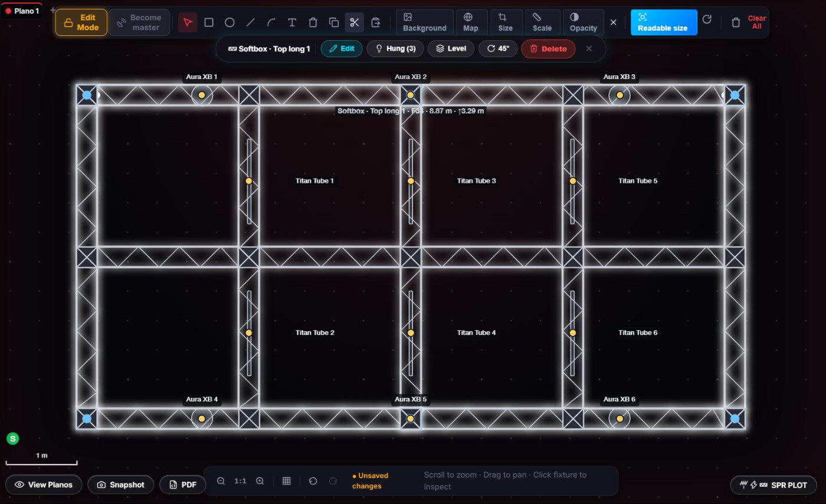Open the Opacity control
The width and height of the screenshot is (826, 504).
pyautogui.click(x=584, y=22)
